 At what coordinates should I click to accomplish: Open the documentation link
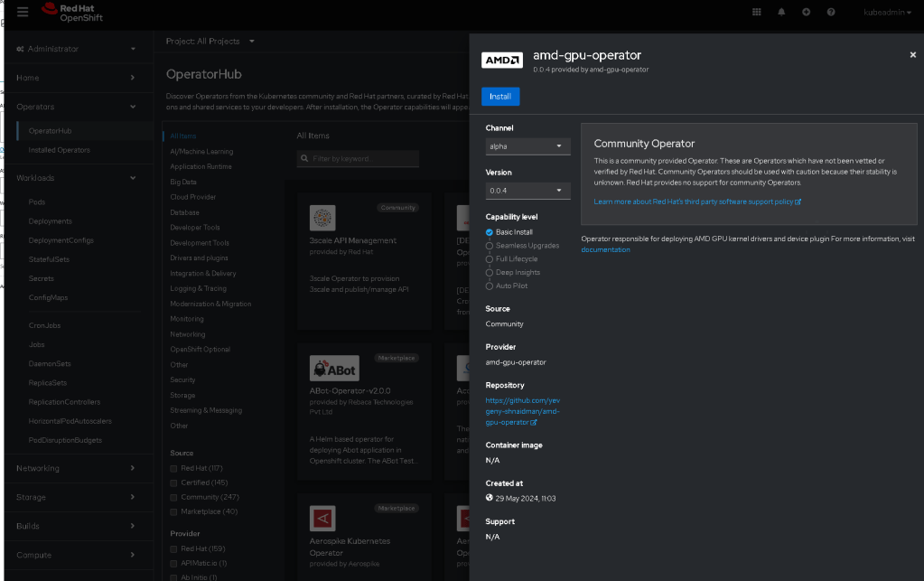tap(606, 250)
